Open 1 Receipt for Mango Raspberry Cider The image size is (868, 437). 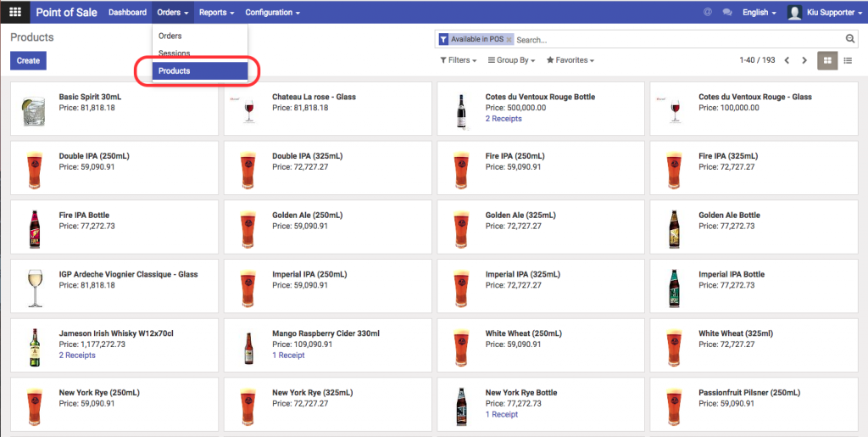(x=288, y=355)
